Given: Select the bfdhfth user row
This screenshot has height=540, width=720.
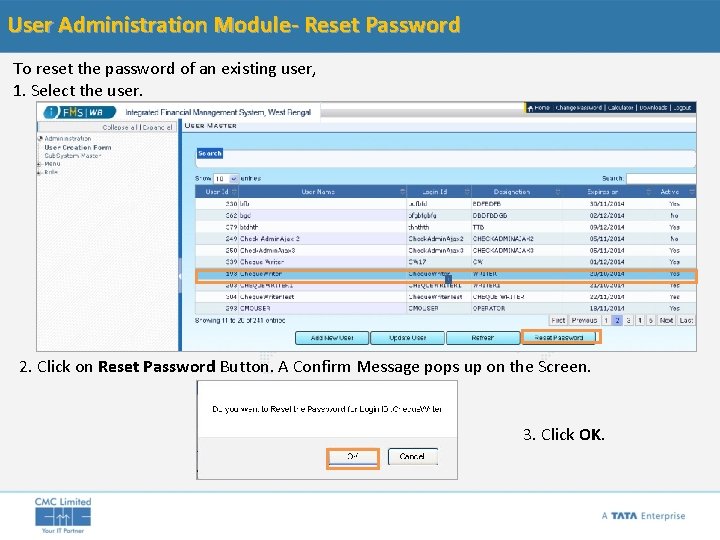Looking at the screenshot, I should point(445,227).
